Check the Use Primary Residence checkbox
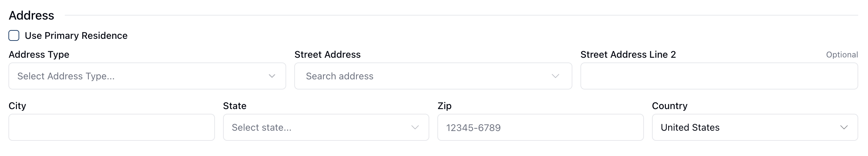Viewport: 868px width, 156px height. pos(14,35)
